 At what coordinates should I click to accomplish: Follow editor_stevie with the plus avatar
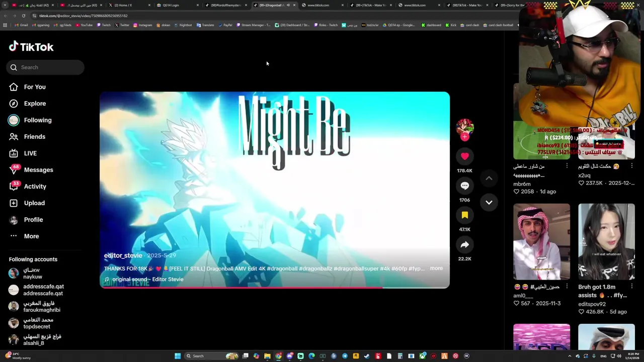click(464, 137)
